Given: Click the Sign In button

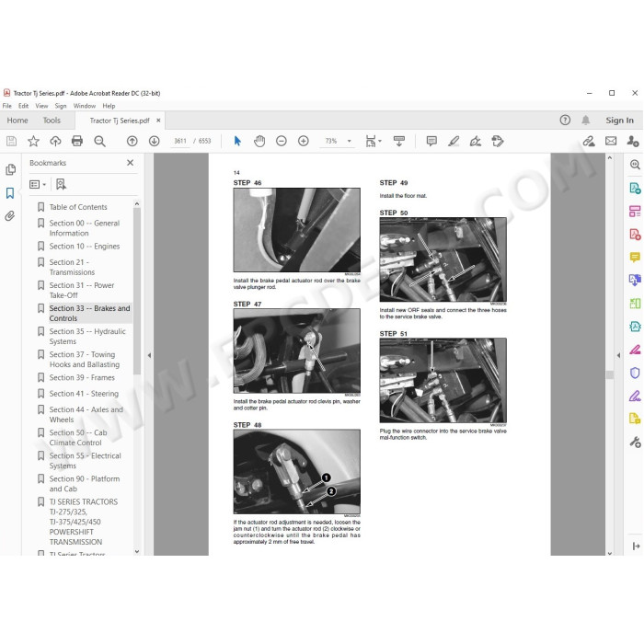Looking at the screenshot, I should (619, 121).
